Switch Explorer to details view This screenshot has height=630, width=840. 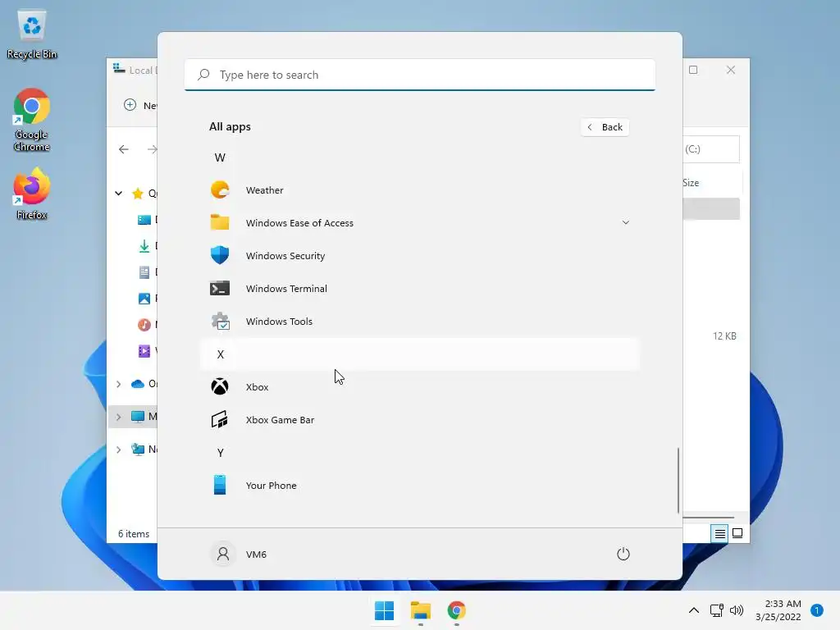pyautogui.click(x=719, y=533)
